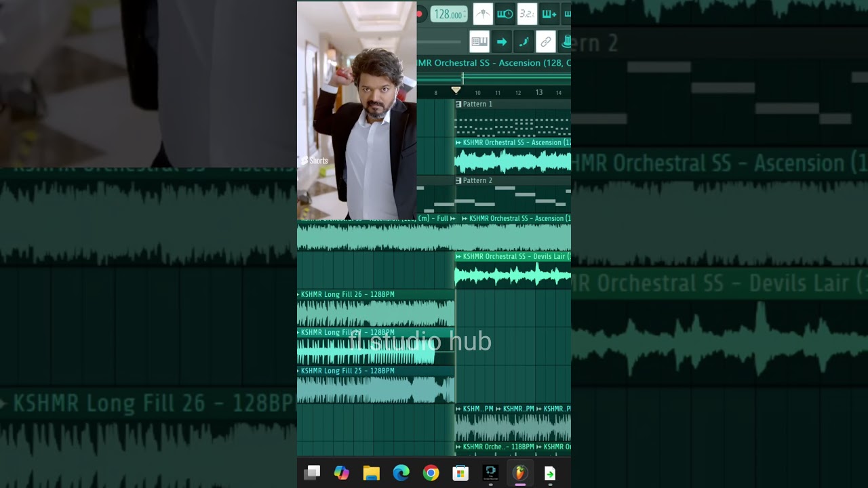Open Microsoft Edge from the taskbar
This screenshot has height=488, width=868.
pyautogui.click(x=401, y=473)
